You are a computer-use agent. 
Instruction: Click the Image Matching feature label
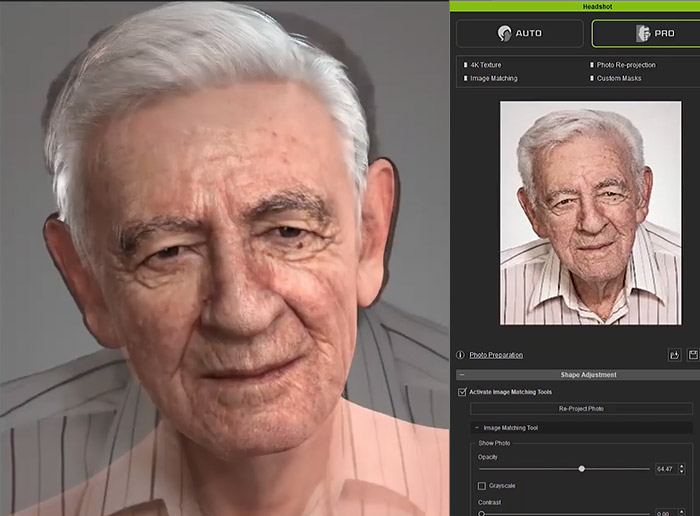click(493, 78)
